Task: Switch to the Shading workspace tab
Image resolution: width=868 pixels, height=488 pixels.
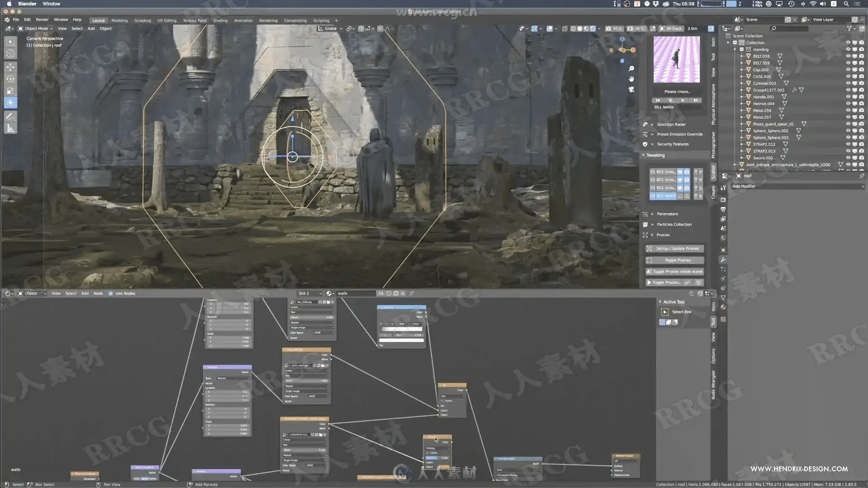Action: pos(220,20)
